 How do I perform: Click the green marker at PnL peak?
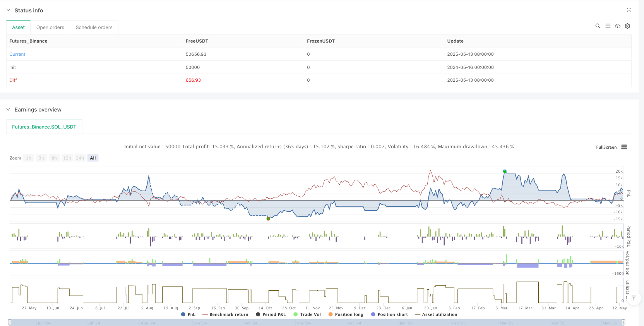[505, 171]
